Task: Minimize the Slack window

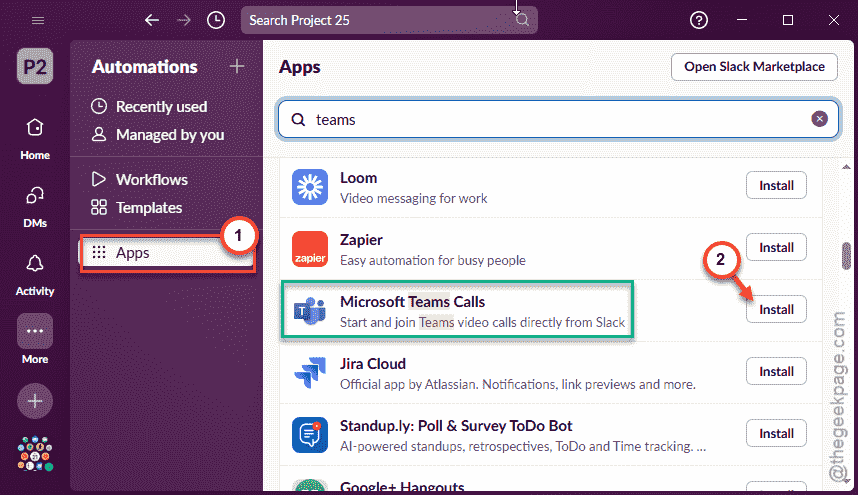Action: tap(742, 20)
